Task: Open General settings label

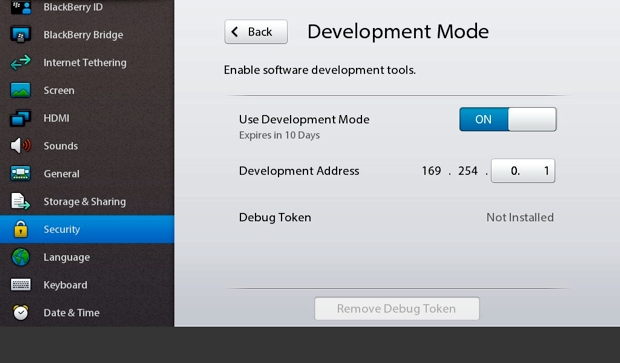Action: (61, 173)
